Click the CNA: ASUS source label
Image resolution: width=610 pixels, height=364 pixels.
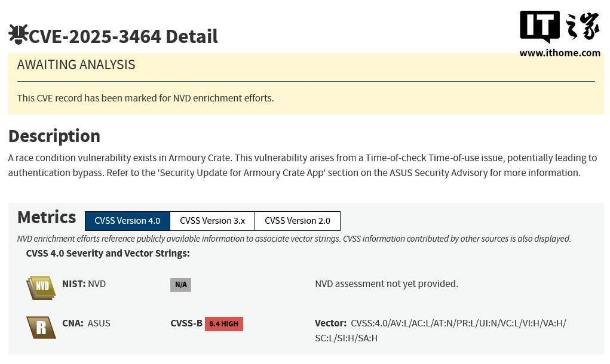(86, 323)
